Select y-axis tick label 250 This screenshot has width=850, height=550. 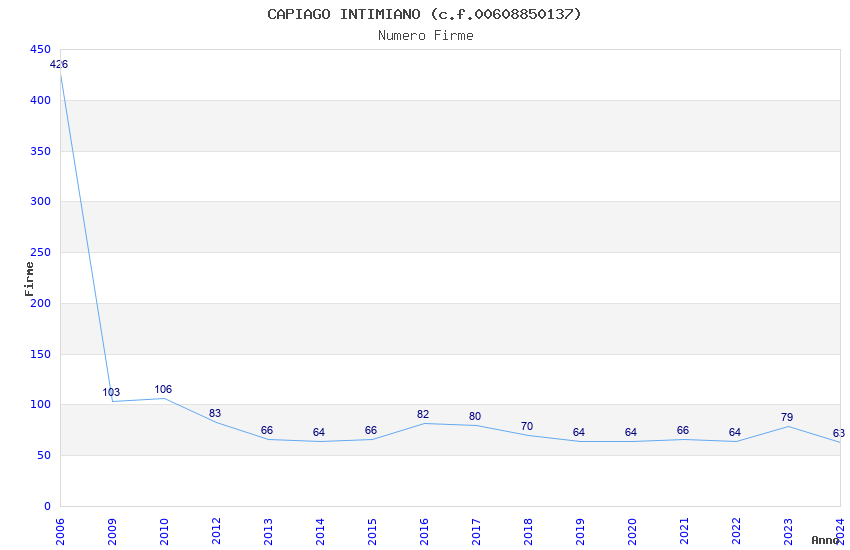[x=40, y=252]
